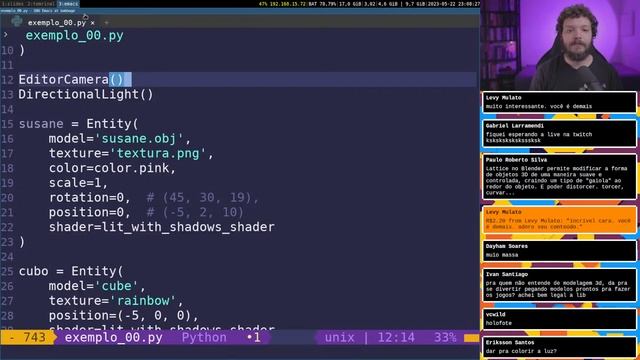
Task: Close the exemplo_00.py tab
Action: tap(93, 23)
